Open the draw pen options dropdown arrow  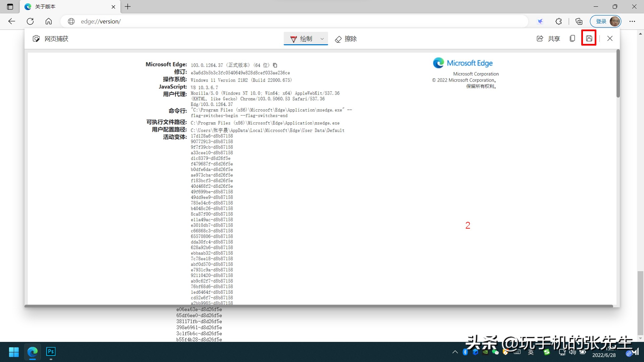point(321,39)
